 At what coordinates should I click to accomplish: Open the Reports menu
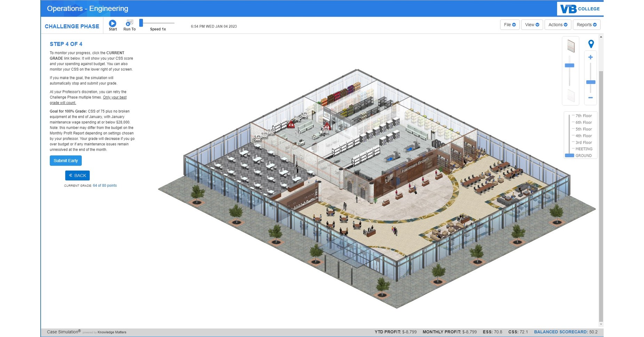(586, 24)
